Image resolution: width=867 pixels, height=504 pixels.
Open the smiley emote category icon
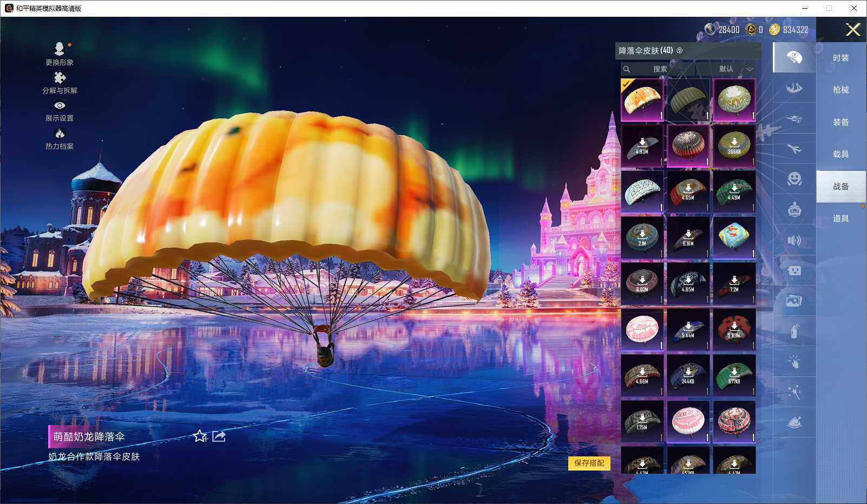click(794, 179)
